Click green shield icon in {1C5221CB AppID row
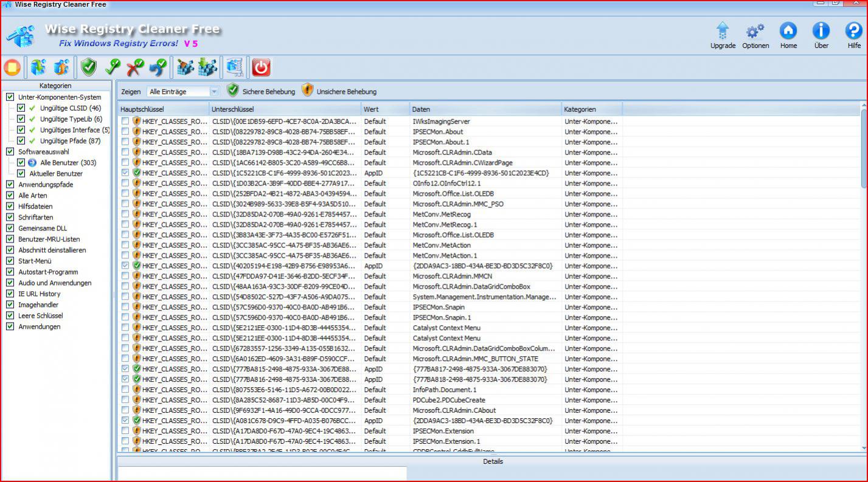The width and height of the screenshot is (868, 482). click(x=137, y=173)
